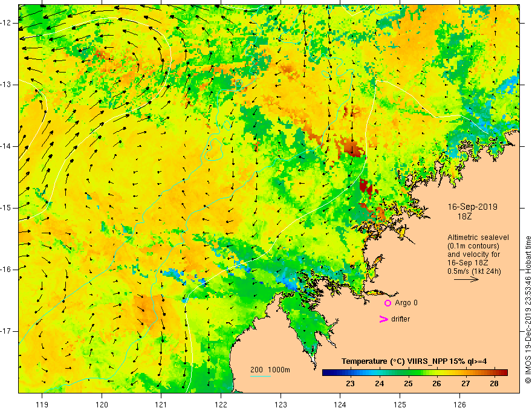Screen dimensions: 532x411
Task: Click latitude axis label -16
Action: [x=7, y=270]
